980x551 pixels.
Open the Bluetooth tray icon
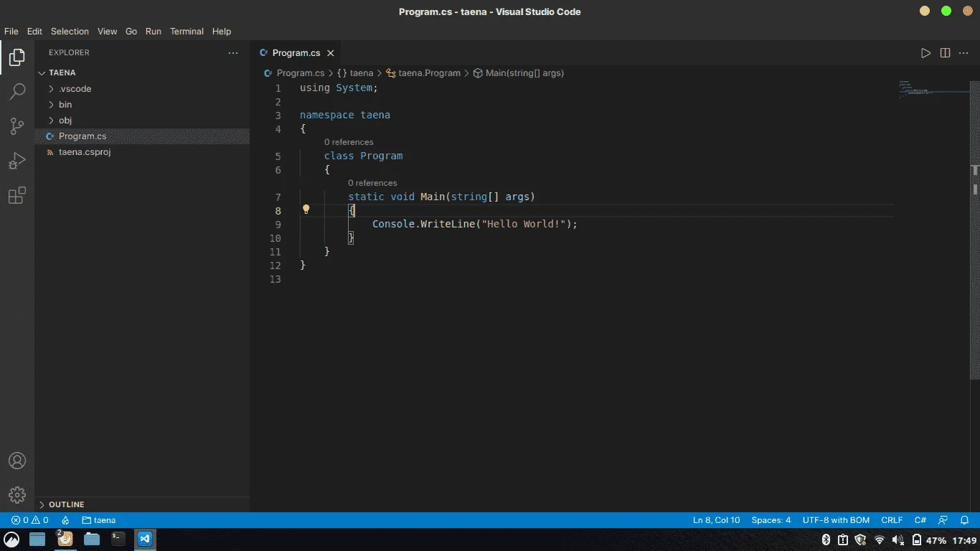pyautogui.click(x=826, y=540)
